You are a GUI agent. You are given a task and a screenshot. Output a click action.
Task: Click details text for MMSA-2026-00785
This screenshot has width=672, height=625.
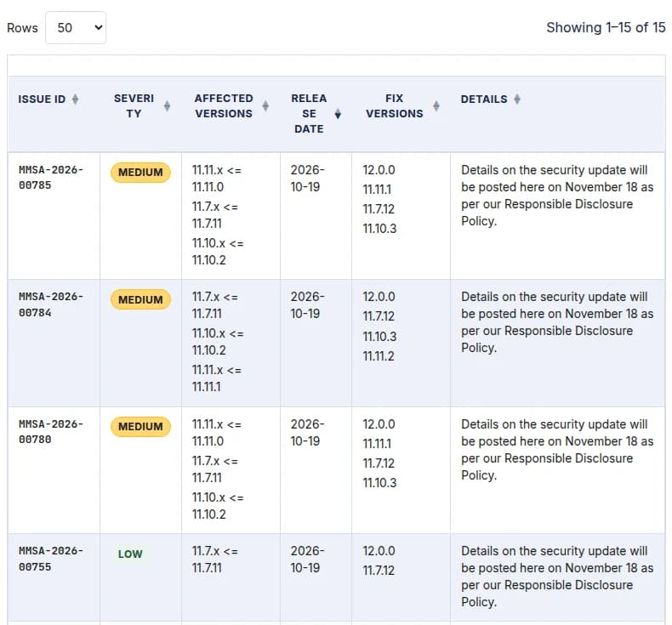click(557, 196)
